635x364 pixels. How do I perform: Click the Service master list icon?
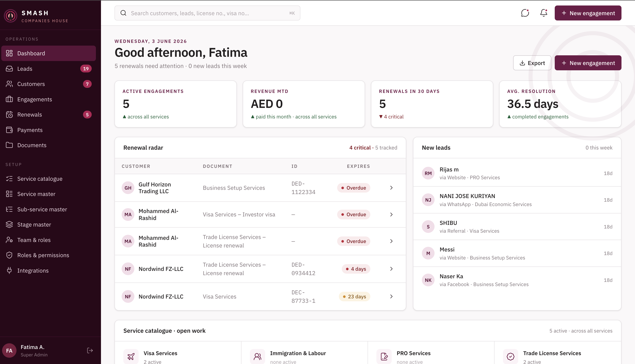[x=9, y=194]
